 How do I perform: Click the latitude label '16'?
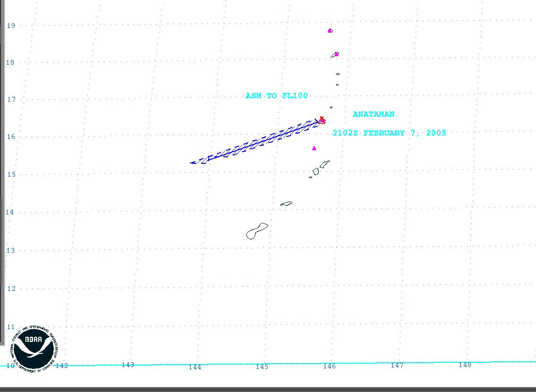click(x=11, y=136)
